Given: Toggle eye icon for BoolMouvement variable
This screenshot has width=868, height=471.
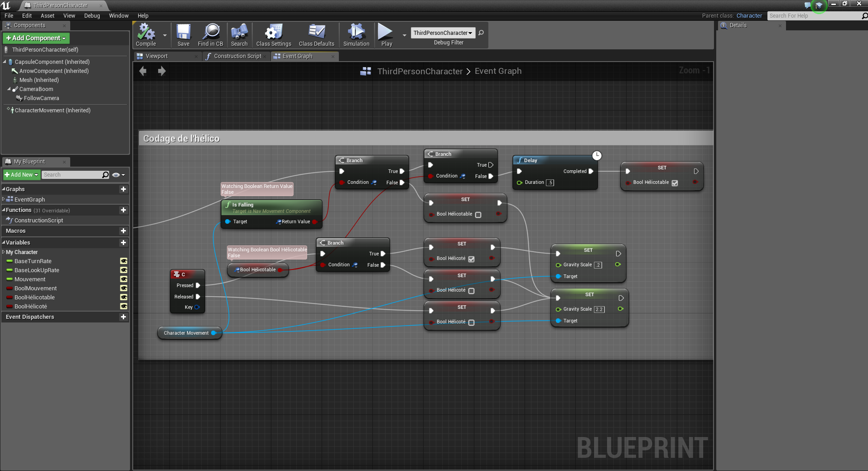Looking at the screenshot, I should click(x=123, y=288).
